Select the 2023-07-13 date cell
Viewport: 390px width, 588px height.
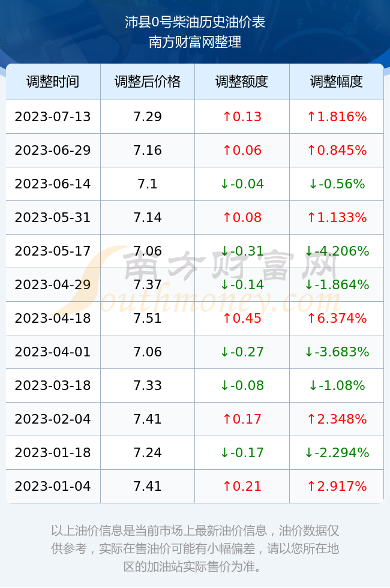tap(53, 116)
